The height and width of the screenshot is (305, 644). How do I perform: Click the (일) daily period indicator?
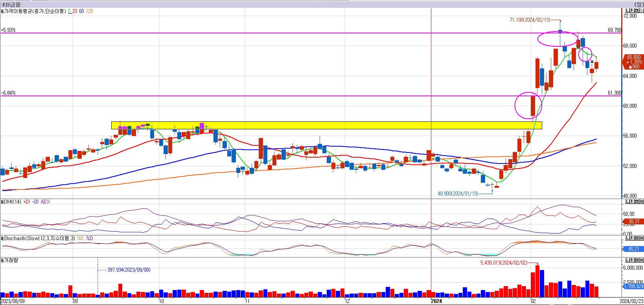point(639,4)
